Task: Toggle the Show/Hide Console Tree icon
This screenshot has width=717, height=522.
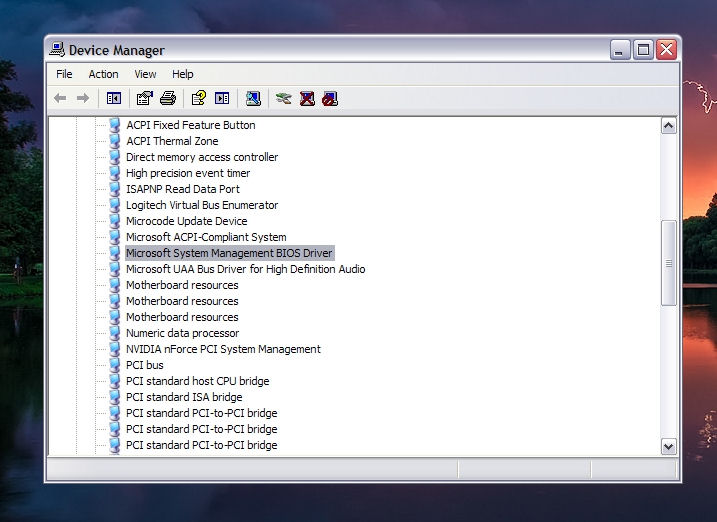Action: tap(114, 98)
